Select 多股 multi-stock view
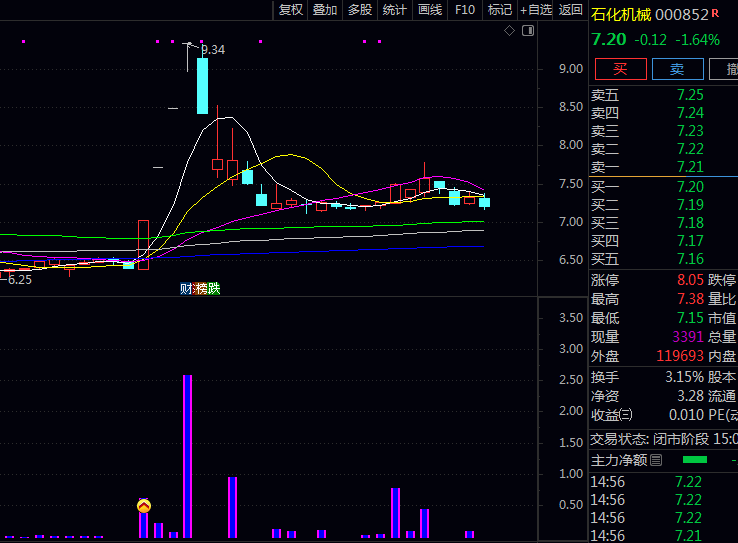 (360, 10)
